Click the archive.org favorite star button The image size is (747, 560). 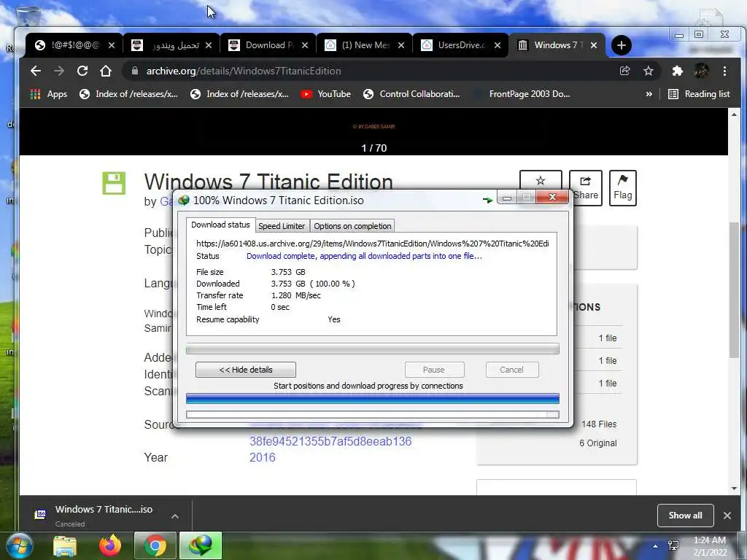coord(541,187)
